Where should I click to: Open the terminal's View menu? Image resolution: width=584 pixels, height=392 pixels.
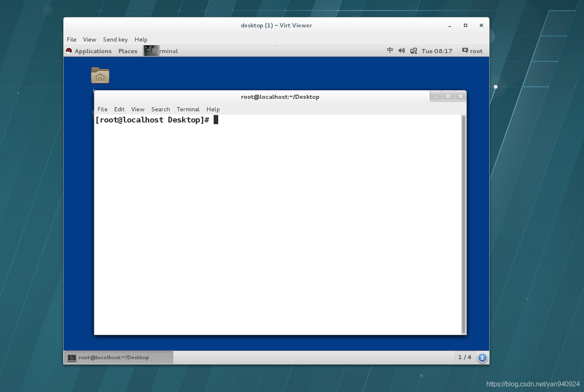click(138, 109)
